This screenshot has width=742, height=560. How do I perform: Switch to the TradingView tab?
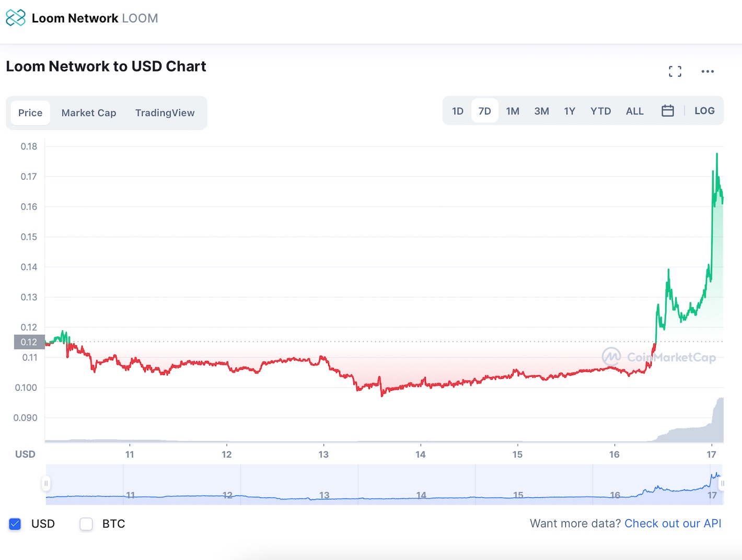(165, 113)
